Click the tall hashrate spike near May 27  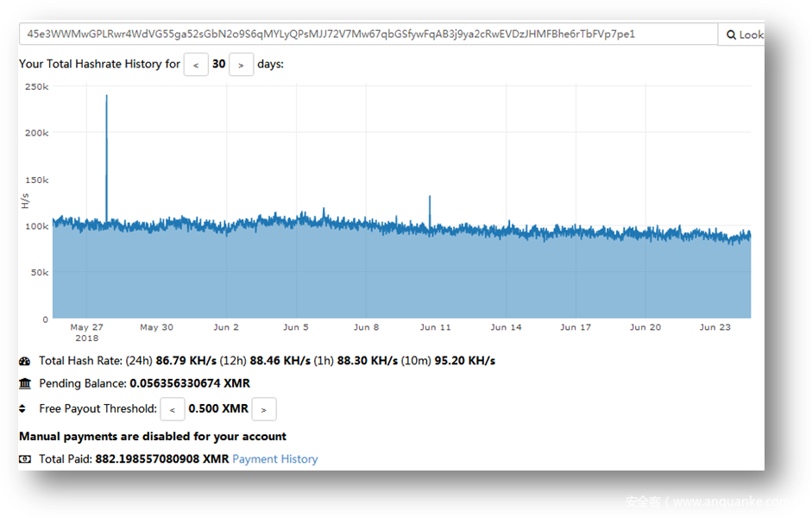[106, 129]
